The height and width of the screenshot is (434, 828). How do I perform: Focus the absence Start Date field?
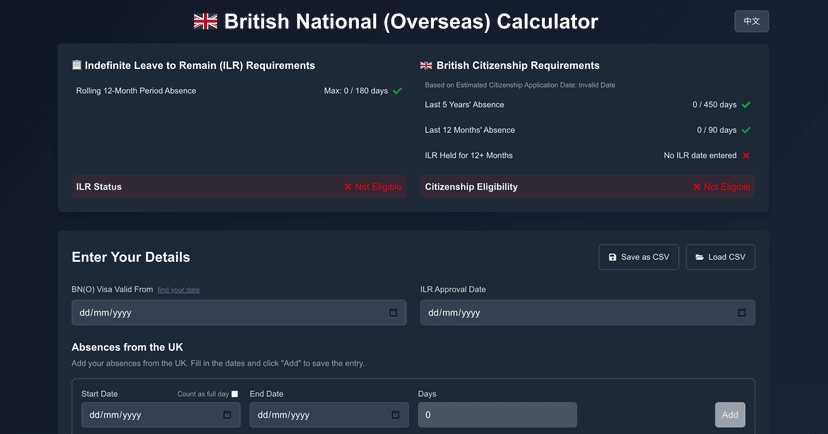pyautogui.click(x=161, y=415)
